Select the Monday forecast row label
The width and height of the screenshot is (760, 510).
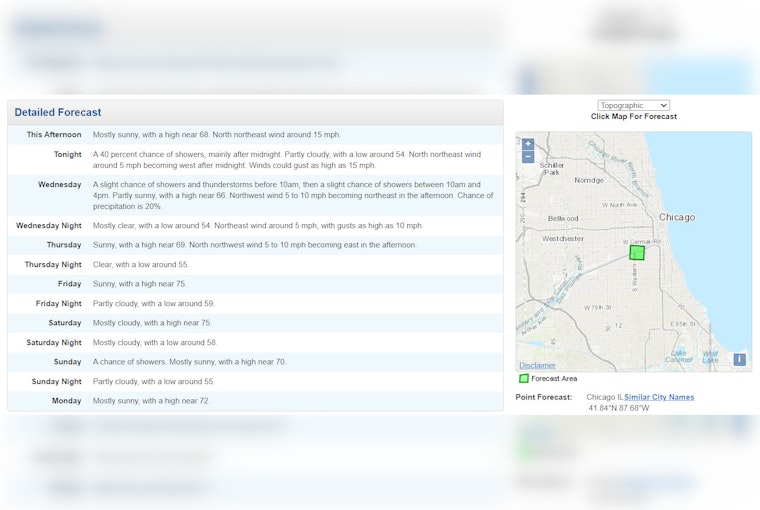66,401
